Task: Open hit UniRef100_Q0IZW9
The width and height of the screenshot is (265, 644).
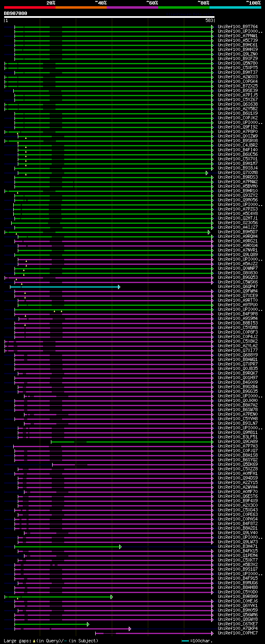Action: (238, 136)
